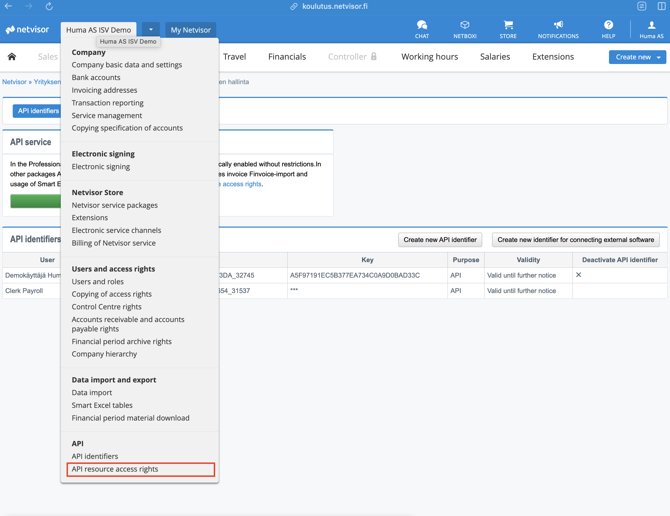670x516 pixels.
Task: Go to the home page icon
Action: 12,57
